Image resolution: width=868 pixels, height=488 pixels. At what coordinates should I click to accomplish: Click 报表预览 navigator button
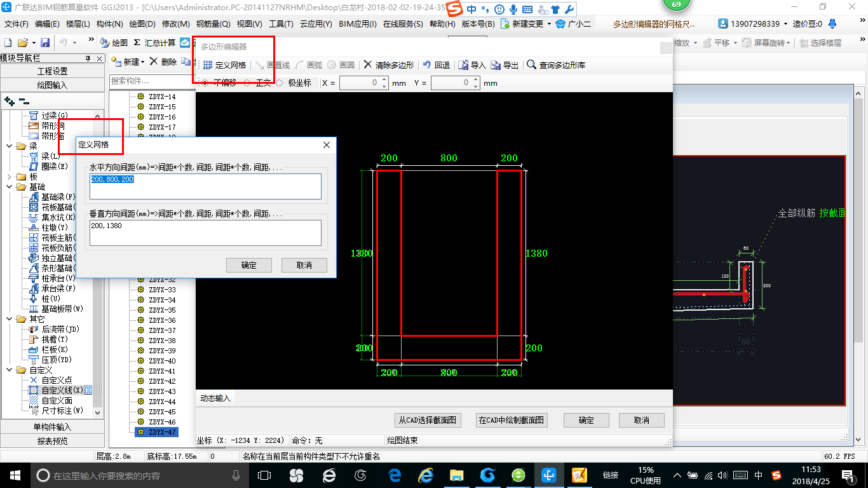pyautogui.click(x=52, y=441)
